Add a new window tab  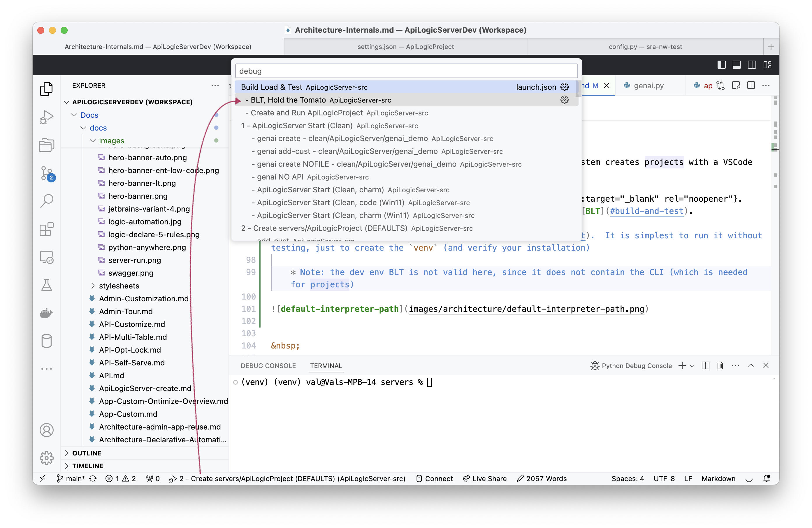(771, 47)
